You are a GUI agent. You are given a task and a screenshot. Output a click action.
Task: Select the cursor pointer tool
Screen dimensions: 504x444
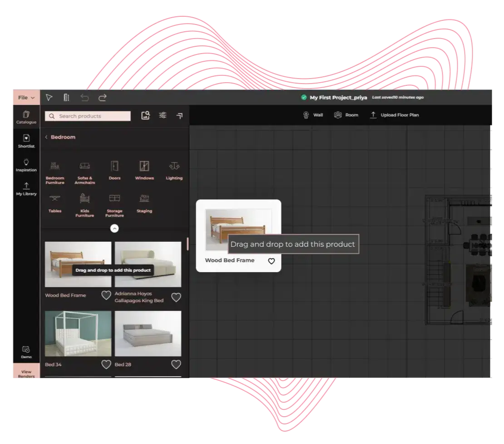tap(49, 97)
